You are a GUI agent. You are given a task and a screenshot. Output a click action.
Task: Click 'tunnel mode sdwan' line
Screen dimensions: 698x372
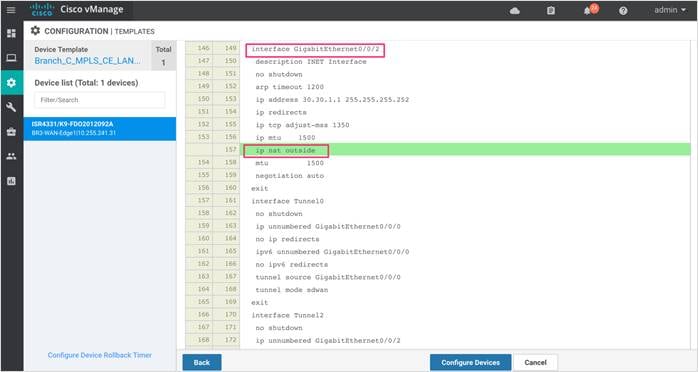point(292,290)
